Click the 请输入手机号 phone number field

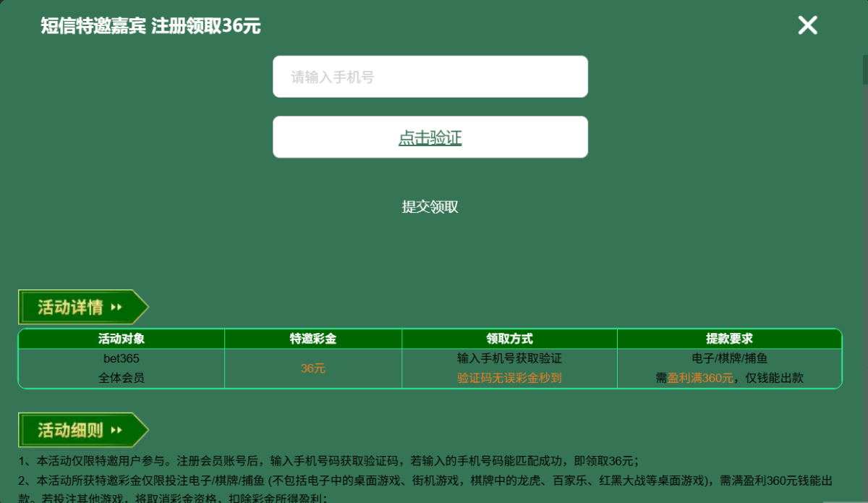coord(430,77)
